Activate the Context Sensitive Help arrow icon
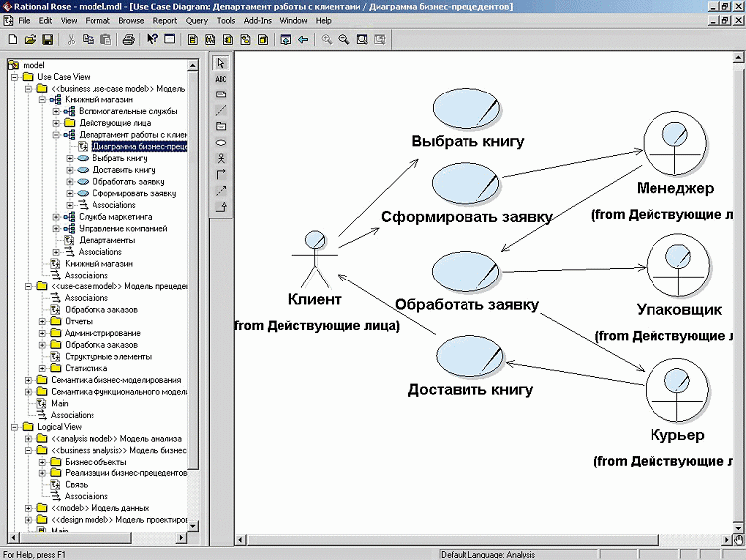746x560 pixels. [152, 40]
